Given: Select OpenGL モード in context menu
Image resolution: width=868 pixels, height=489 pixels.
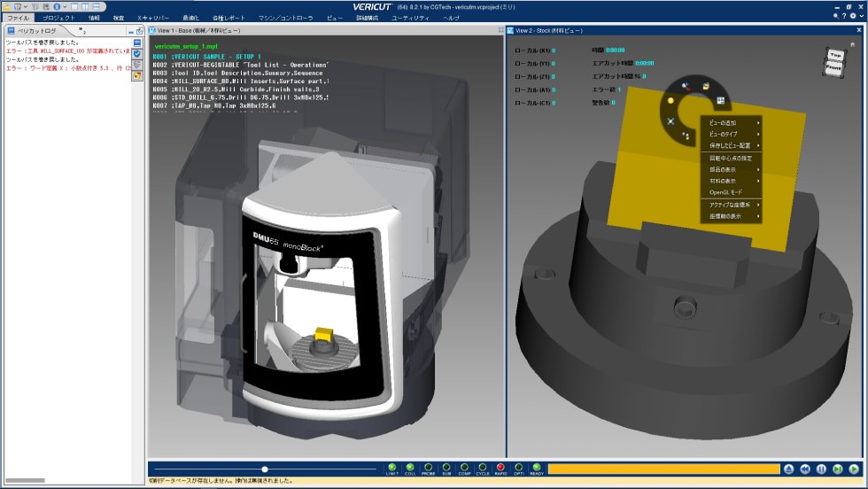Looking at the screenshot, I should pyautogui.click(x=726, y=192).
